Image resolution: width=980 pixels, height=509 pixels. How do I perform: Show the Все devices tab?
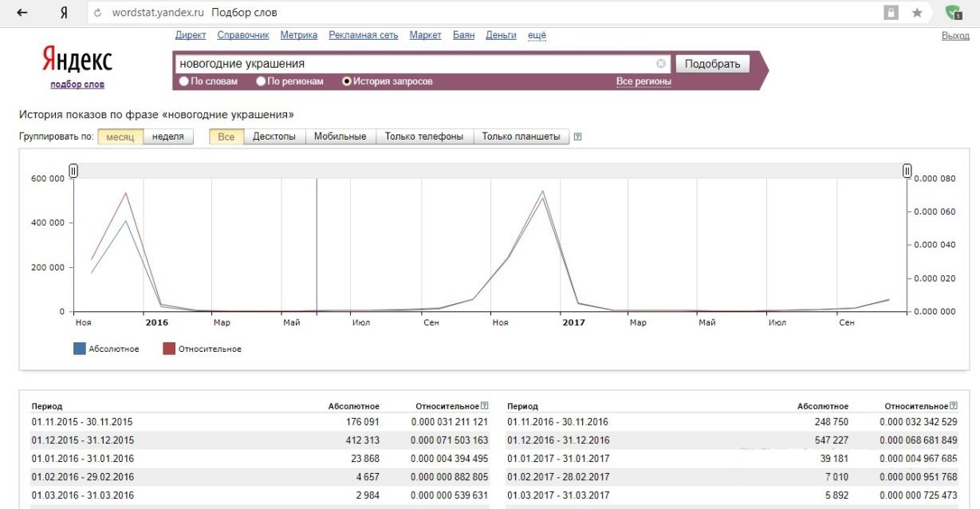point(226,136)
